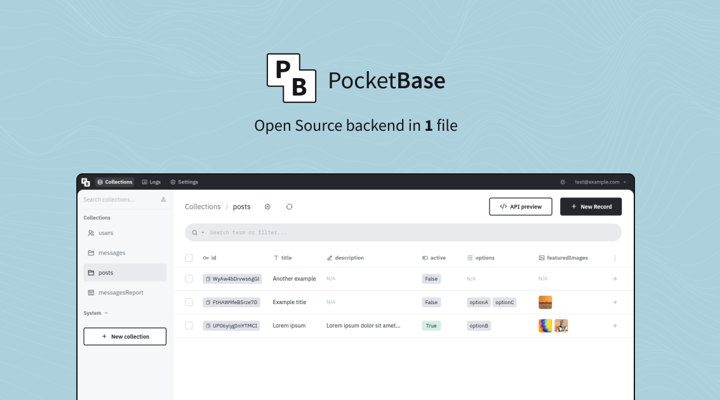The height and width of the screenshot is (400, 720).
Task: Click the True active badge
Action: [x=431, y=326]
